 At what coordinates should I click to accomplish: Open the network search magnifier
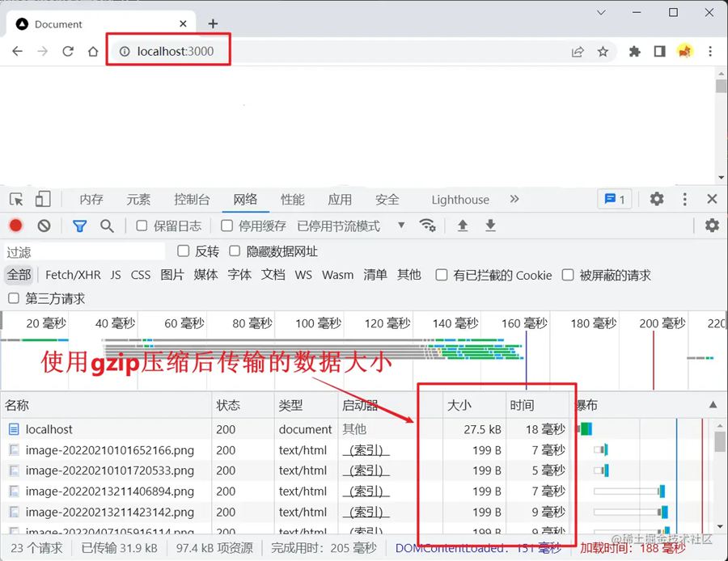(107, 226)
